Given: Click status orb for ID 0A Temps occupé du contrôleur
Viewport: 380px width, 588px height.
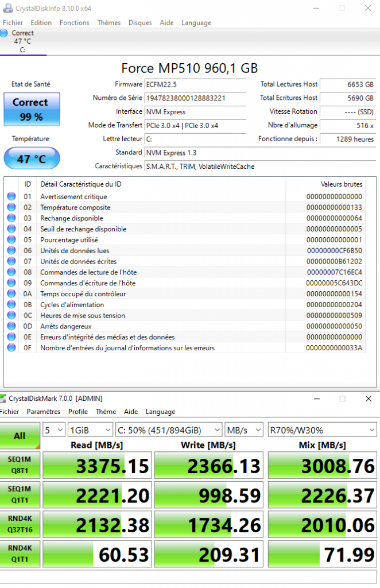Looking at the screenshot, I should point(11,293).
